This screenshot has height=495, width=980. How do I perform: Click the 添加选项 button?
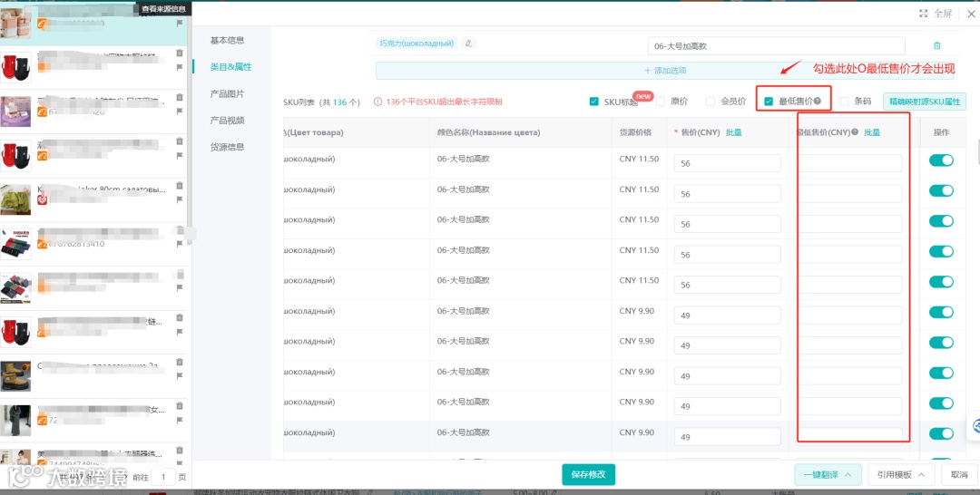click(665, 71)
